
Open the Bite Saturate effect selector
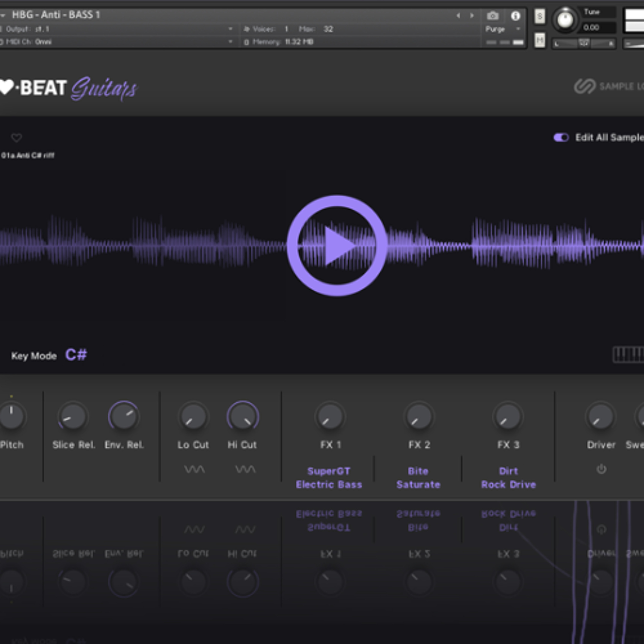[x=418, y=478]
